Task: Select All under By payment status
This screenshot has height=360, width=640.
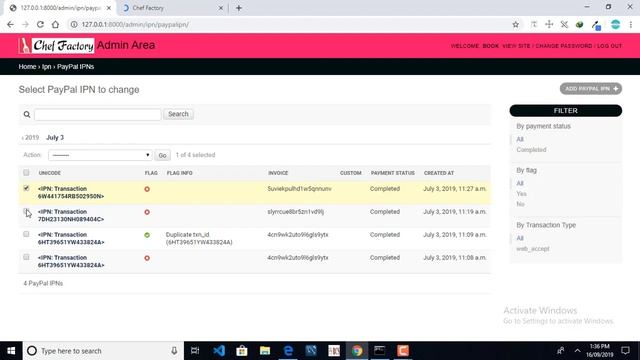Action: click(520, 139)
